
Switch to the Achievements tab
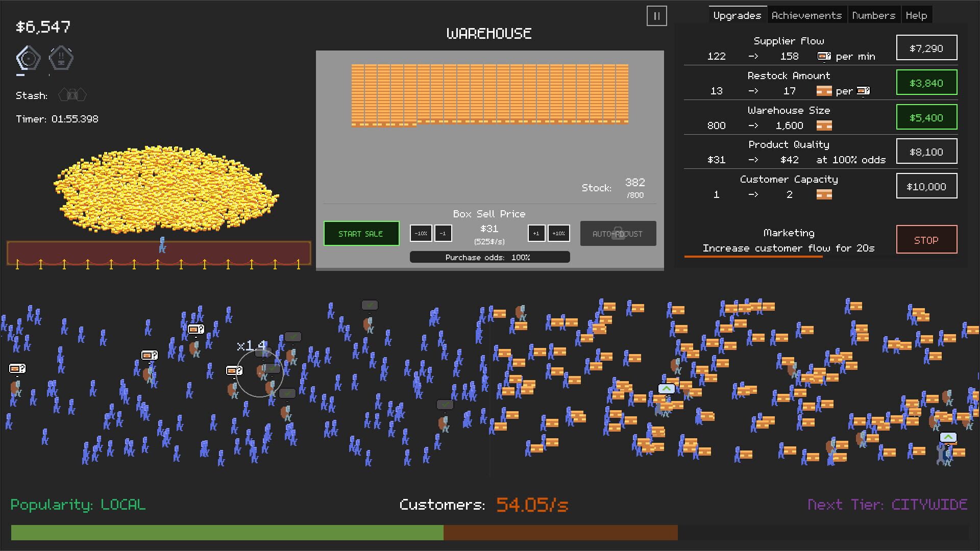(807, 15)
